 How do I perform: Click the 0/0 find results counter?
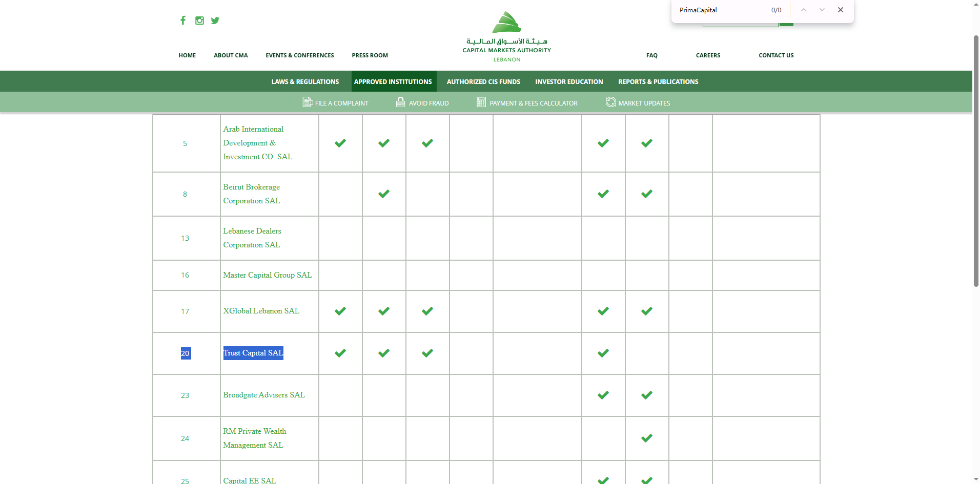776,10
